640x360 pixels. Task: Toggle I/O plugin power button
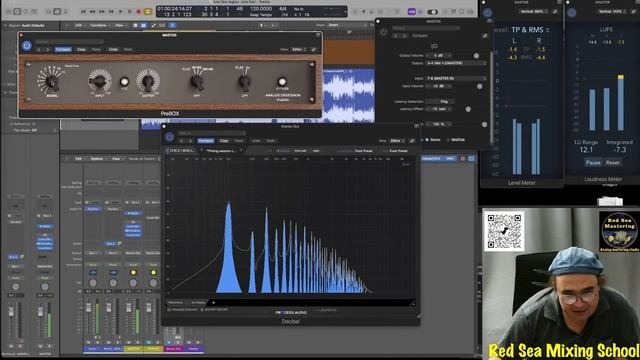coord(383,32)
